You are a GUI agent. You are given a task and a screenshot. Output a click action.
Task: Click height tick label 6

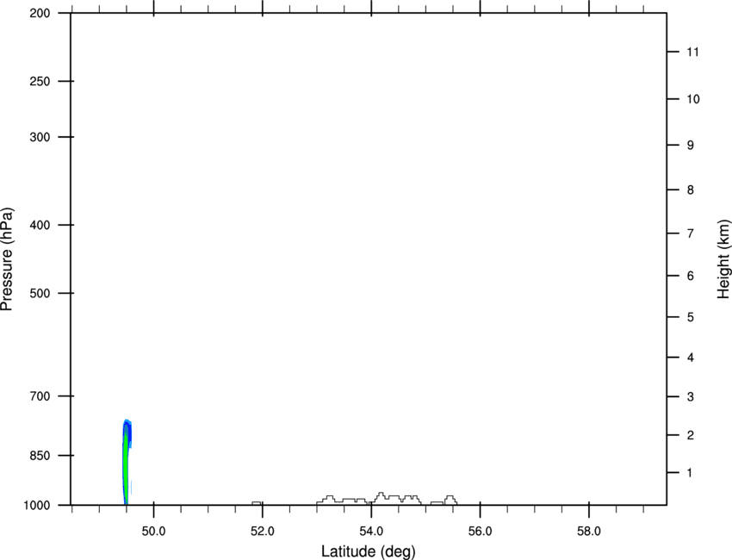tap(691, 276)
